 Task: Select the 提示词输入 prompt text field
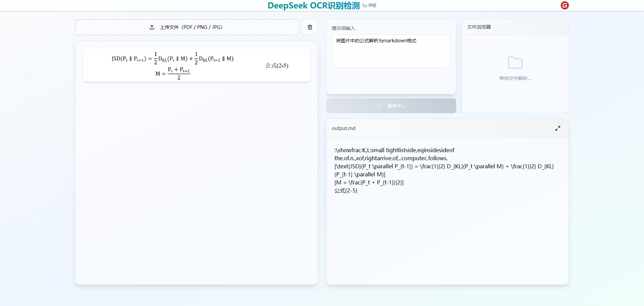pyautogui.click(x=391, y=51)
